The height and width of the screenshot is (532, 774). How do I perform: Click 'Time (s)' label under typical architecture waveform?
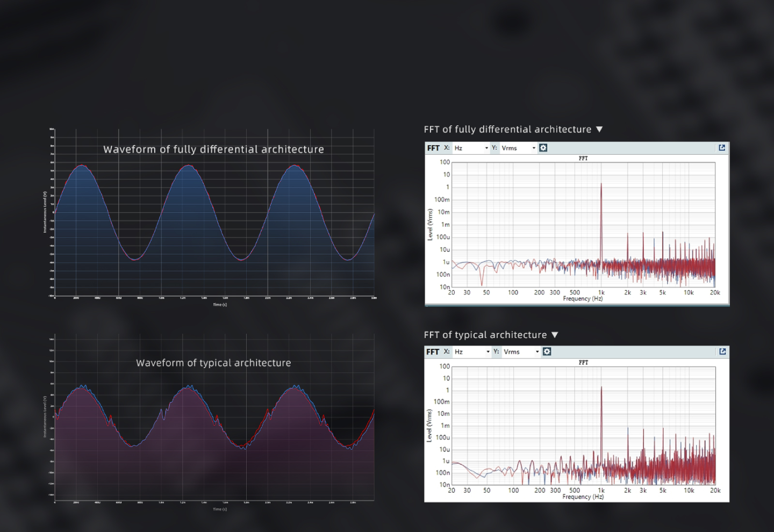(x=220, y=509)
